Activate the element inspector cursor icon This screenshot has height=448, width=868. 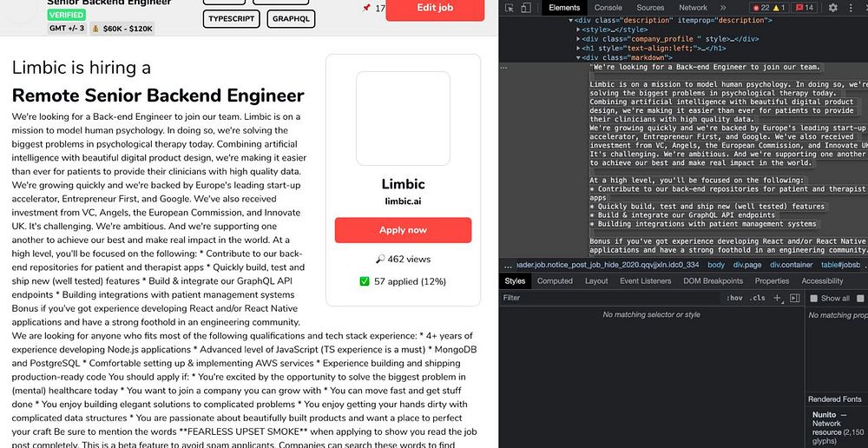510,8
